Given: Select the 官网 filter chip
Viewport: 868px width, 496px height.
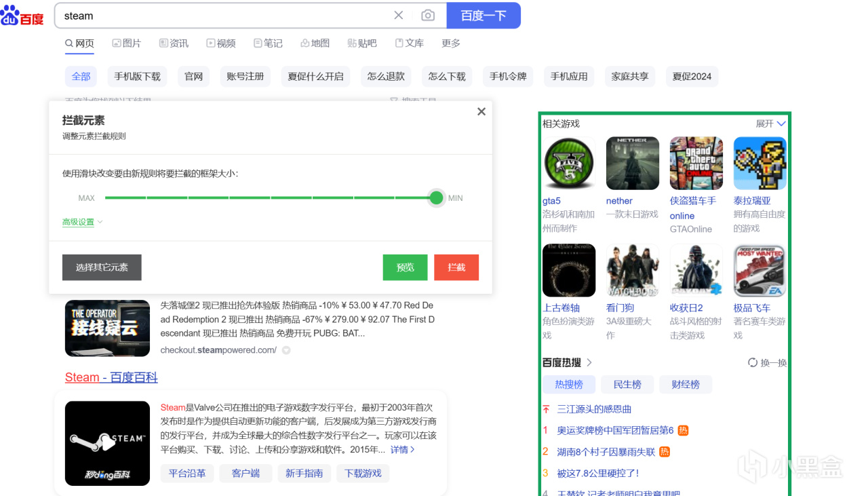Looking at the screenshot, I should click(x=194, y=77).
